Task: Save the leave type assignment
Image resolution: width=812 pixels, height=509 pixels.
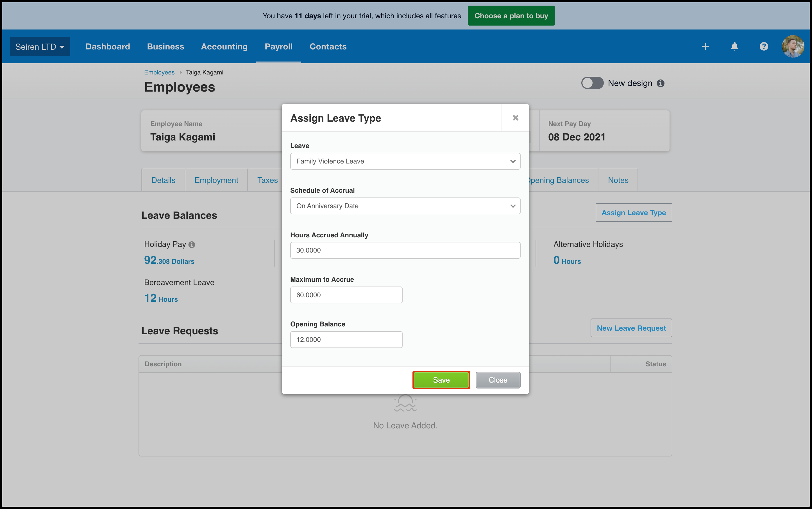Action: (x=441, y=380)
